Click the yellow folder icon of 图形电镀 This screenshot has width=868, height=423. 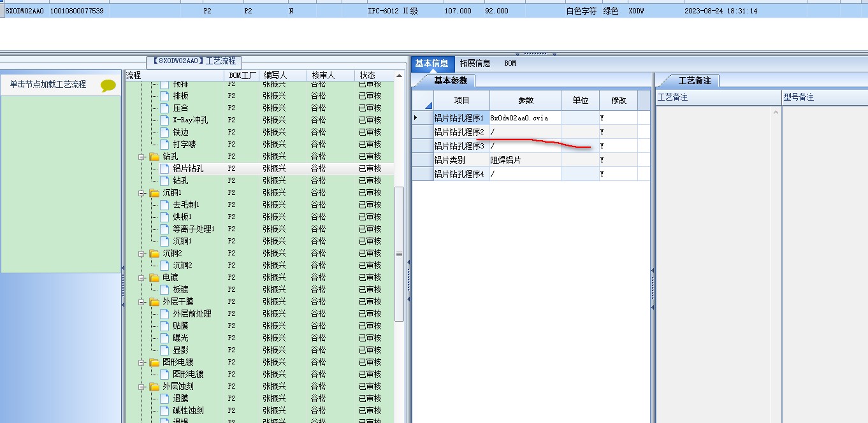click(154, 362)
